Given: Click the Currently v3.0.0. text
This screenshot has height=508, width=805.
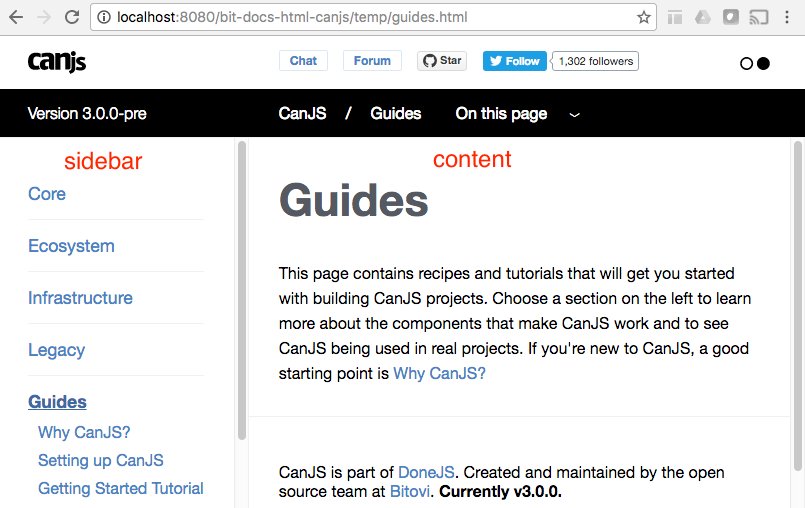Looking at the screenshot, I should pos(501,492).
